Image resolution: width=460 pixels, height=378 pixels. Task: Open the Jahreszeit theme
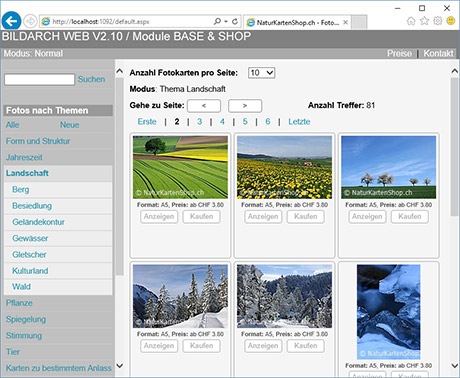pyautogui.click(x=24, y=157)
